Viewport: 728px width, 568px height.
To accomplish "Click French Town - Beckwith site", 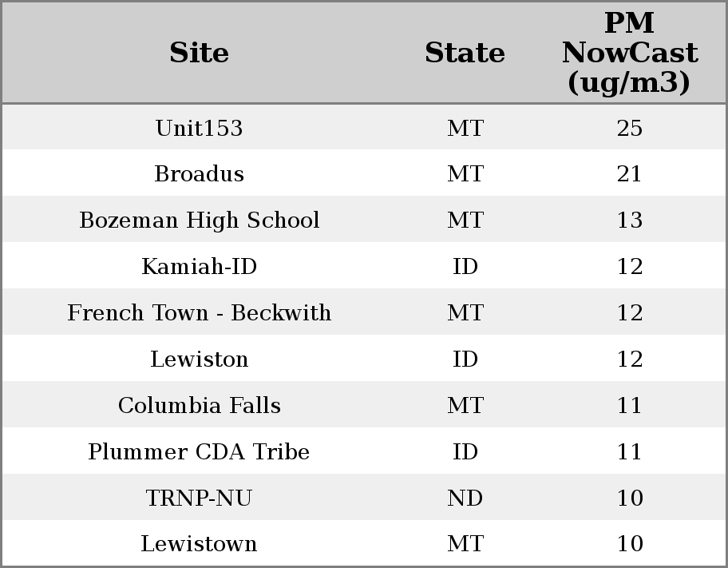I will (x=199, y=313).
